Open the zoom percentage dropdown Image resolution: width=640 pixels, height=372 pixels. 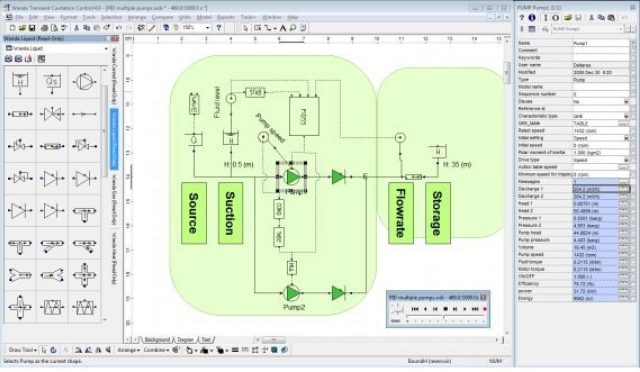pyautogui.click(x=208, y=28)
